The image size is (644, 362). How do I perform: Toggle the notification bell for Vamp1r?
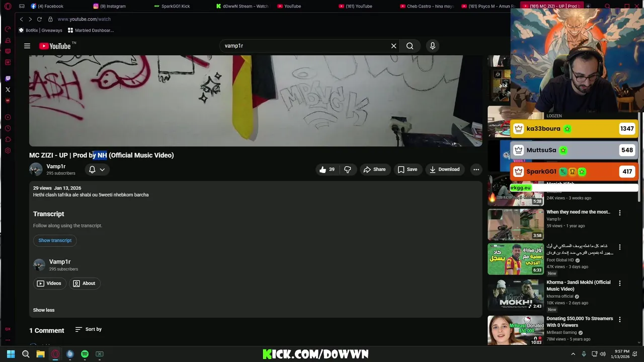click(x=92, y=169)
